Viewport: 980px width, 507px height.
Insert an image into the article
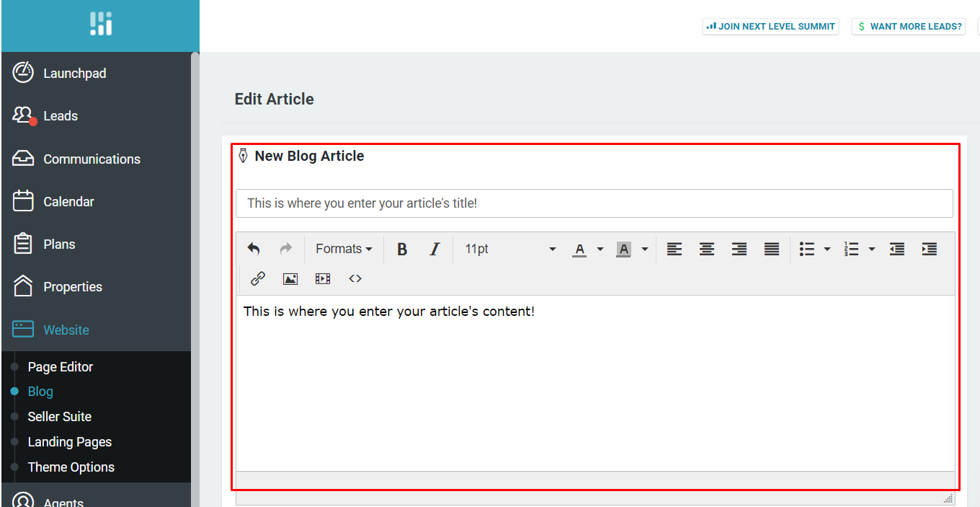click(290, 279)
